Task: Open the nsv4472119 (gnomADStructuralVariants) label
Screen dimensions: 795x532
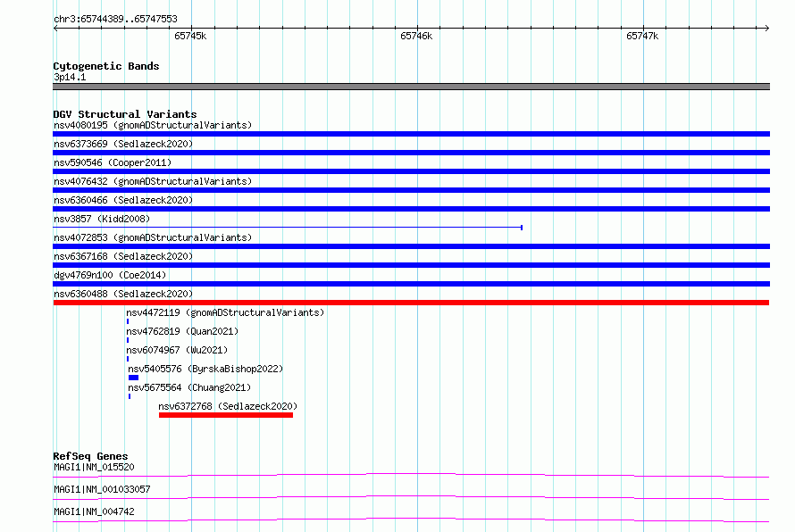Action: 225,312
